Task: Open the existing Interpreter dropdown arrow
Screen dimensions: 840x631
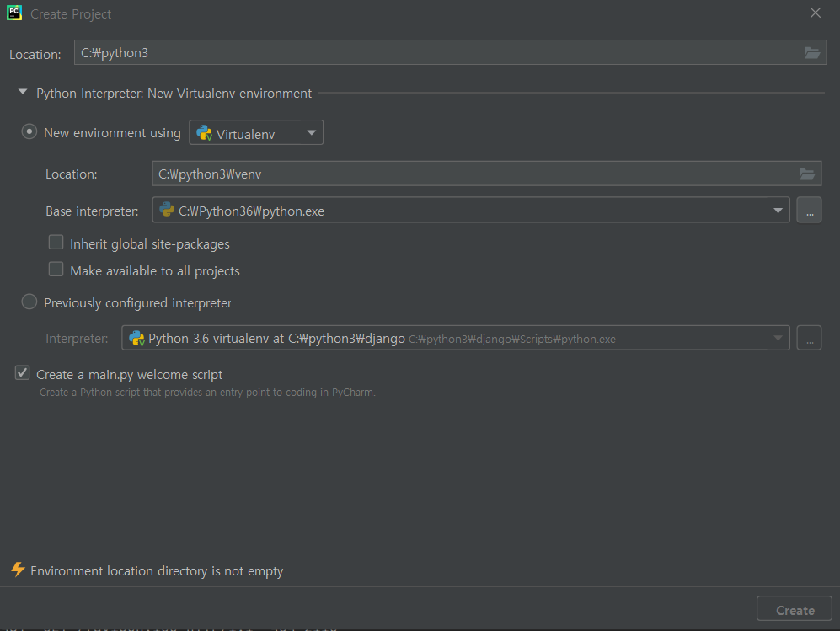Action: click(778, 338)
